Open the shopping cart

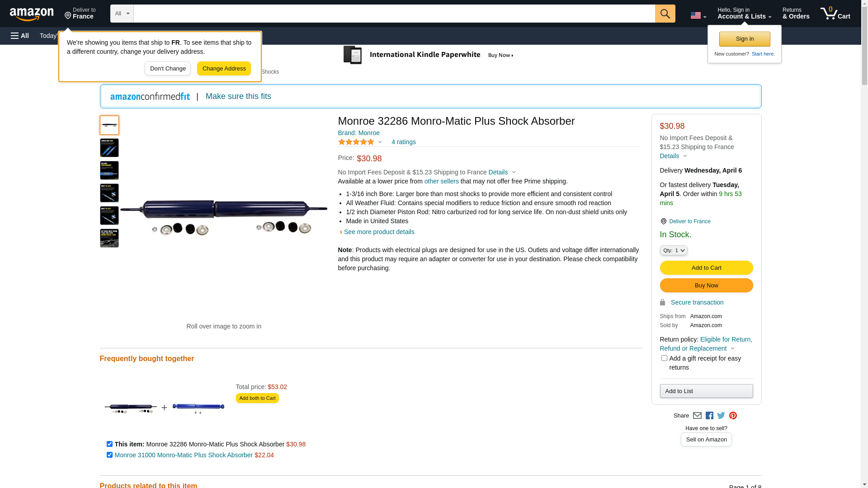tap(835, 14)
